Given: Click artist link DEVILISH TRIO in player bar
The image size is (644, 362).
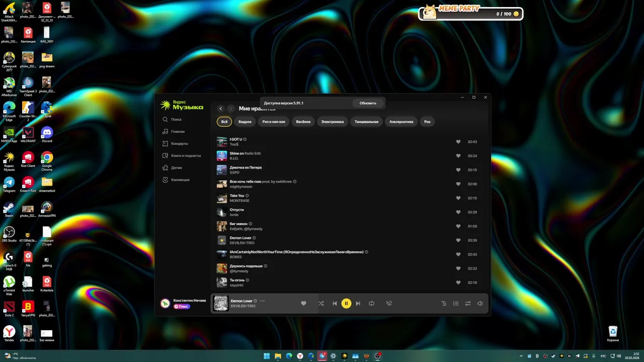Looking at the screenshot, I should [243, 306].
